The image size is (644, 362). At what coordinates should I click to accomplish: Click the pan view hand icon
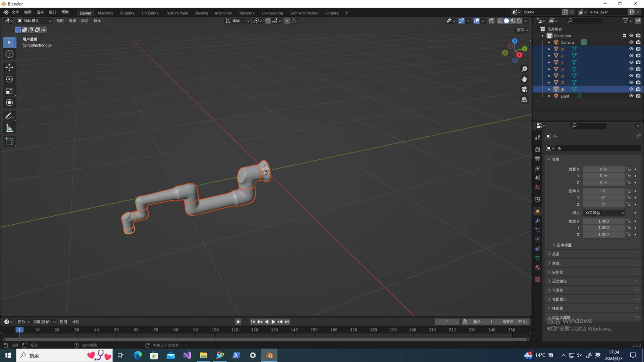click(524, 79)
